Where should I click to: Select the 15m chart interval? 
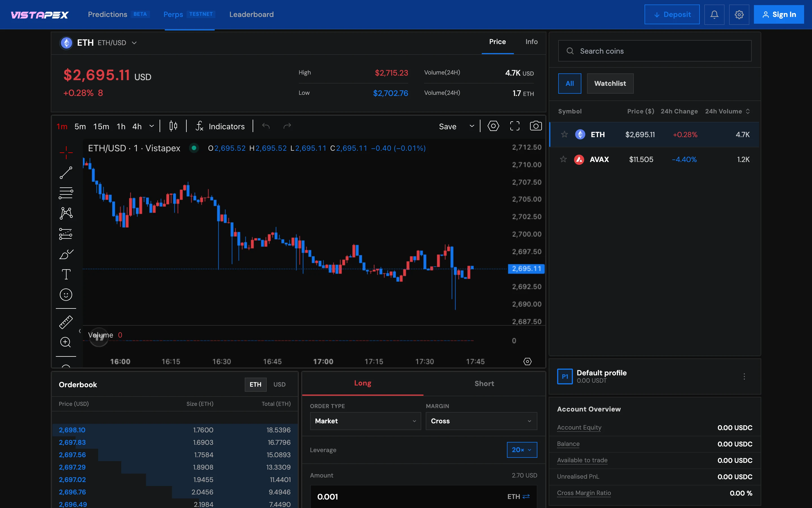(x=101, y=126)
